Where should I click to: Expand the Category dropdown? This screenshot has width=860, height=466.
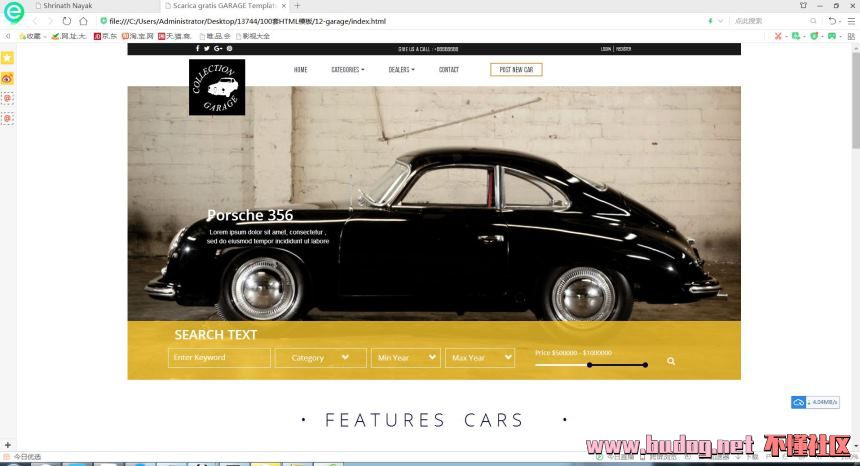coord(320,357)
